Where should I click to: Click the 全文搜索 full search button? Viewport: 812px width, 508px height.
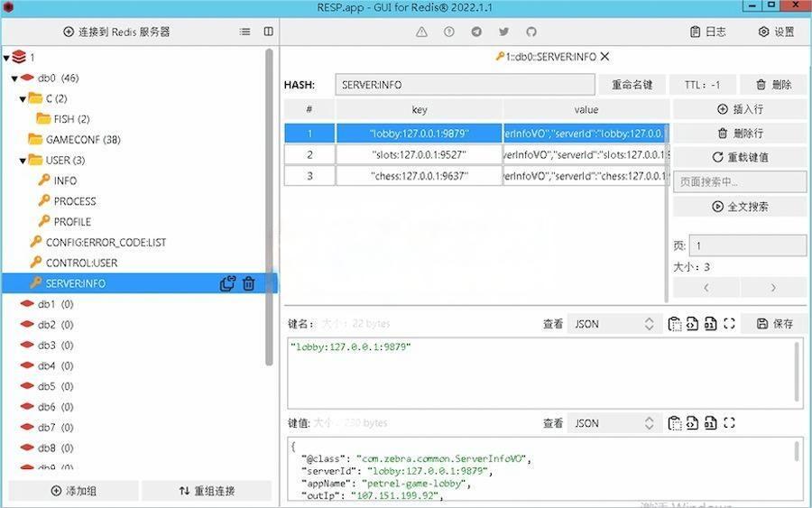coord(740,207)
